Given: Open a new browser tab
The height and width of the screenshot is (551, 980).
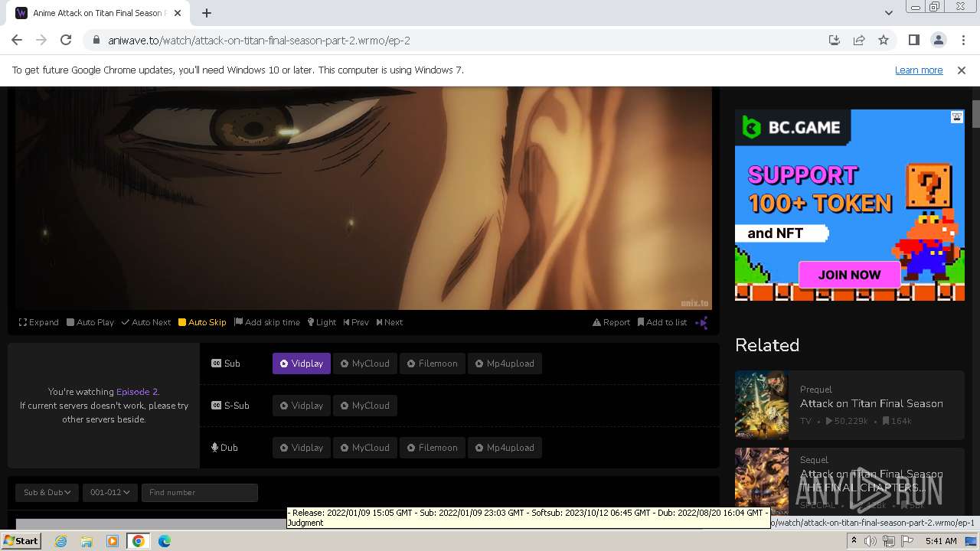Looking at the screenshot, I should [x=207, y=13].
